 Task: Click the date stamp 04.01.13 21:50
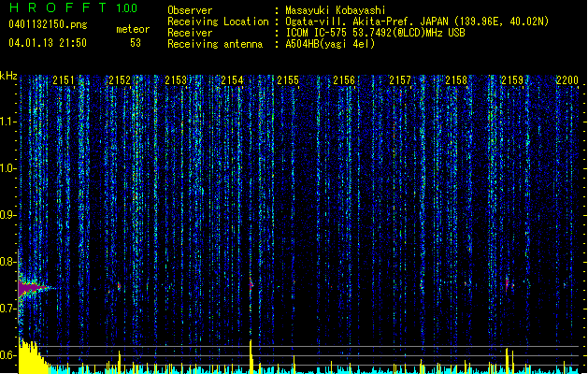pyautogui.click(x=48, y=43)
